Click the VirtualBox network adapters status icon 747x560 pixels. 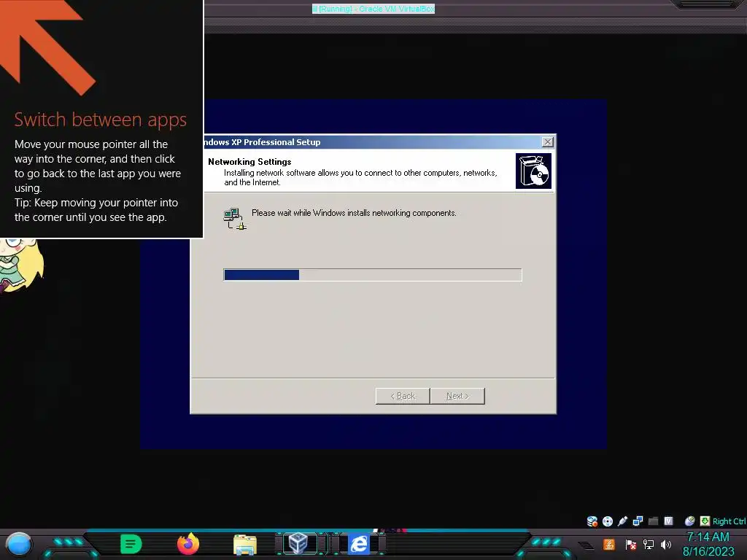tap(638, 521)
